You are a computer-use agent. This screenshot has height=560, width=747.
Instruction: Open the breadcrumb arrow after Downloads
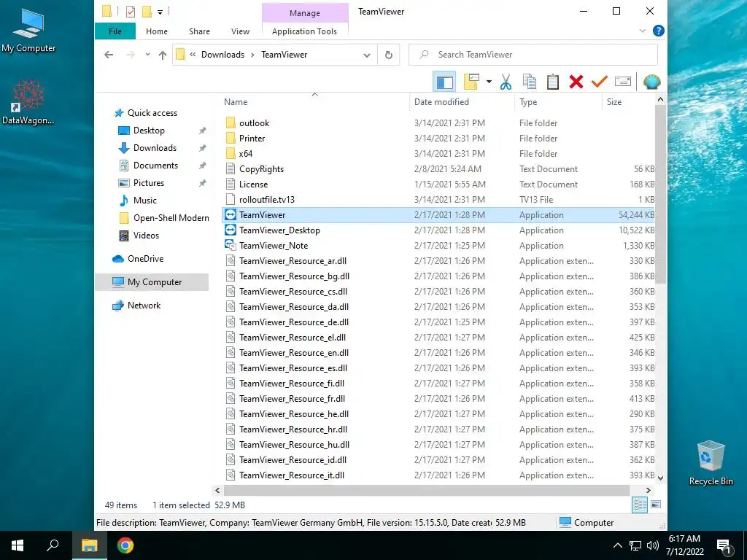click(x=253, y=55)
